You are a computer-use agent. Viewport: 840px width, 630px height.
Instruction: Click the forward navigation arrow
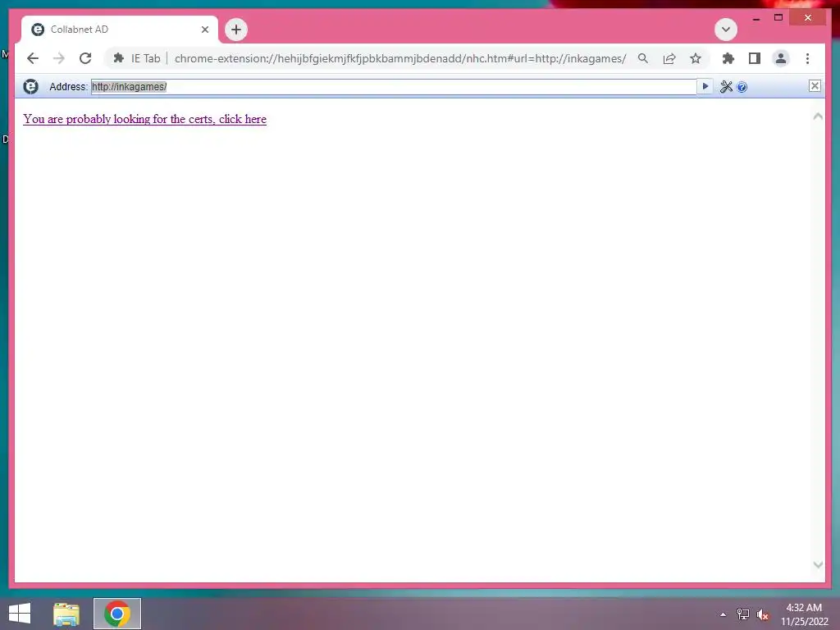tap(59, 58)
